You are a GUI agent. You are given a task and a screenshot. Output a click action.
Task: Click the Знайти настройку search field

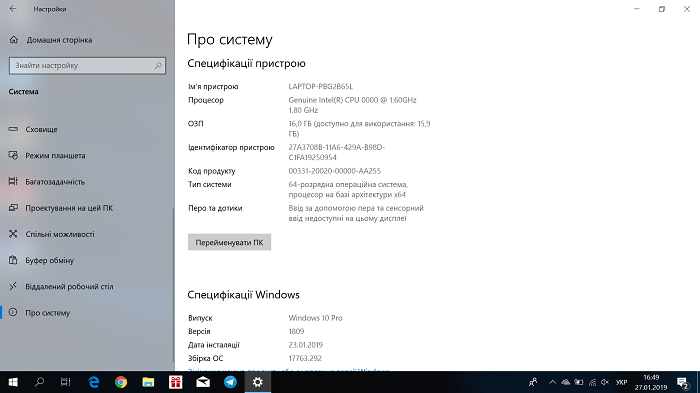click(x=87, y=65)
